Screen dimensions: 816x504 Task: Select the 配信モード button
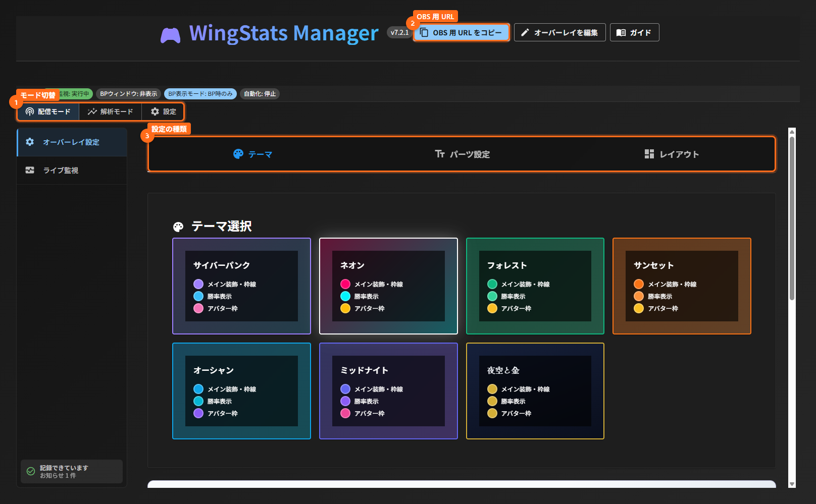(48, 111)
